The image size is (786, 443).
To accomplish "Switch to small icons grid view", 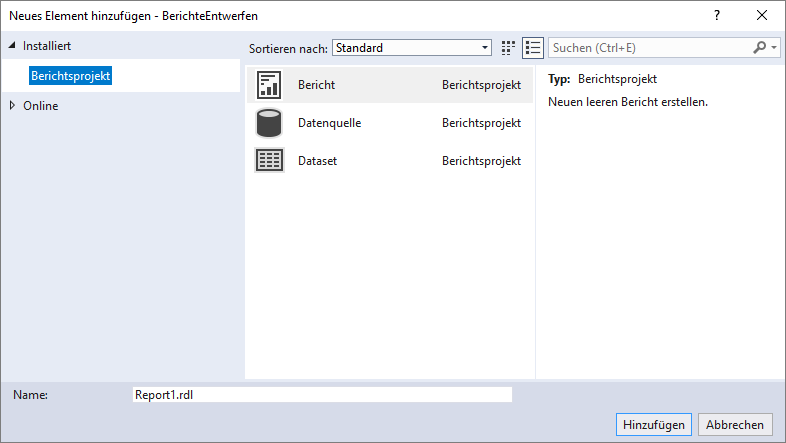I will pos(508,48).
